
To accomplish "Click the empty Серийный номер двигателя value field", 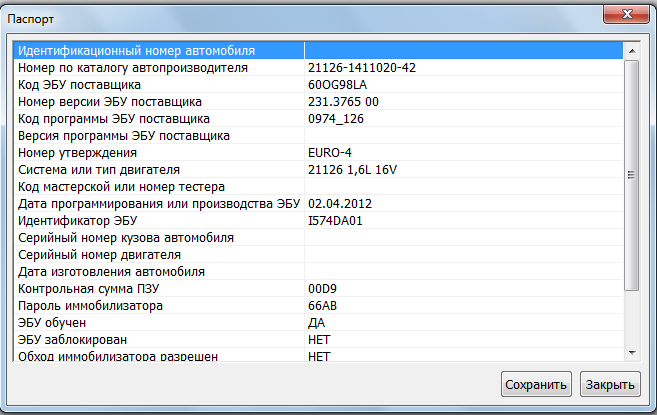I will (460, 254).
